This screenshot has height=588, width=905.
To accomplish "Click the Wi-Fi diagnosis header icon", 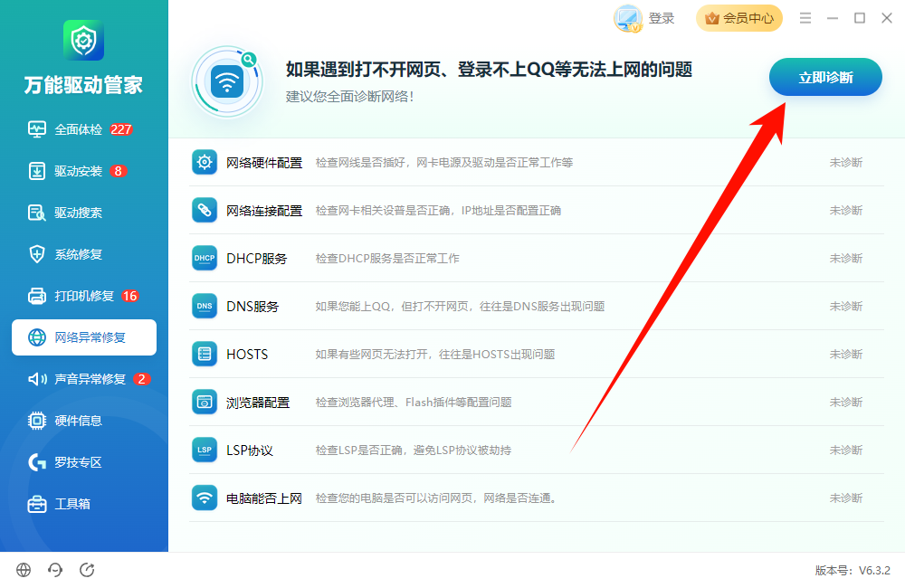I will [227, 82].
